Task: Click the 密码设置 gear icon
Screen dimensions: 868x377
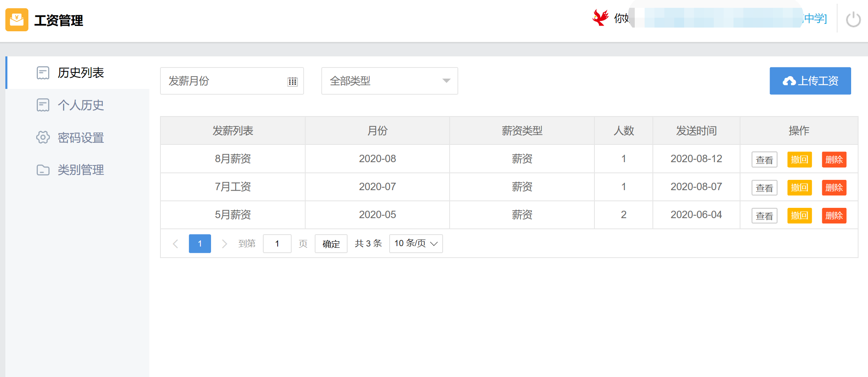Action: coord(43,137)
